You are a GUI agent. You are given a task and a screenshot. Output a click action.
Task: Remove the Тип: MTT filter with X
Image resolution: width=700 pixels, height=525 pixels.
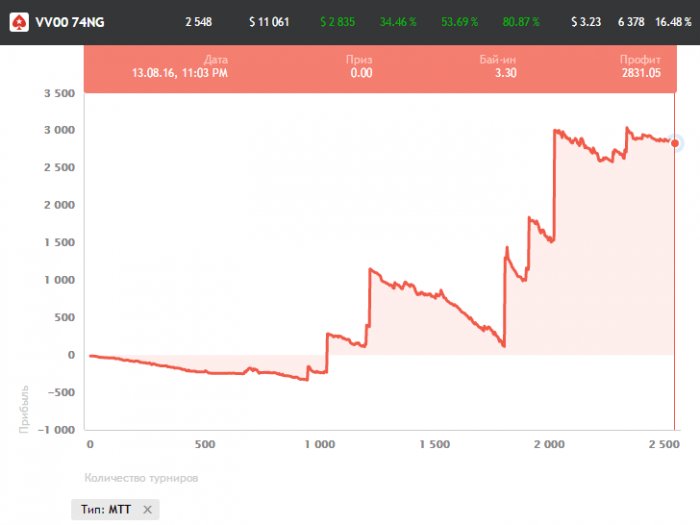point(147,509)
